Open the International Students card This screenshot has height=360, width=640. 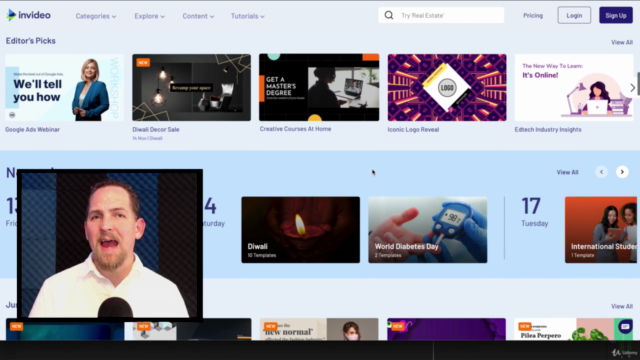pos(601,230)
